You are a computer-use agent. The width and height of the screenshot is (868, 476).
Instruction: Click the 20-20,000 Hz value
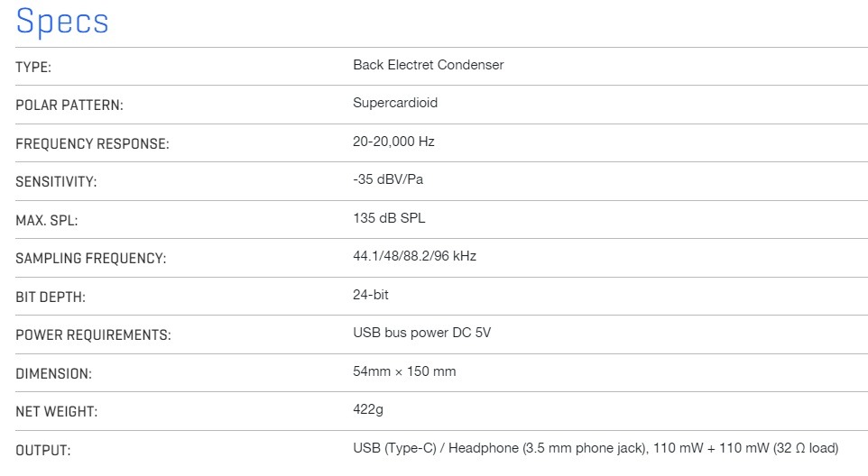394,142
